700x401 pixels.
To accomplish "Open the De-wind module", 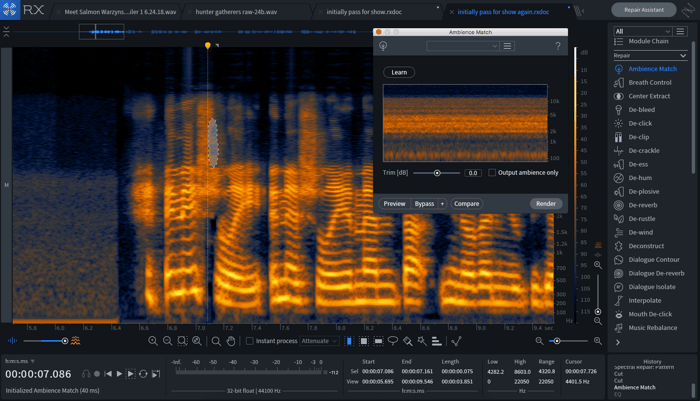I will tap(641, 233).
